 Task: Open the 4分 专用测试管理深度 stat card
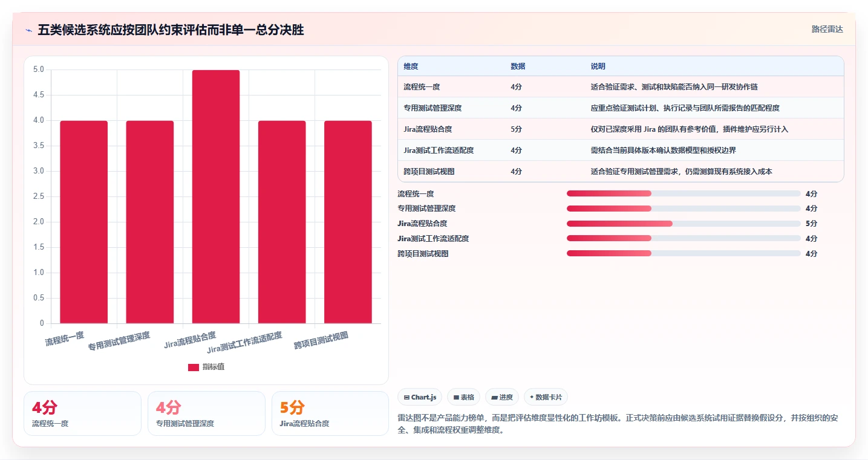tap(206, 413)
